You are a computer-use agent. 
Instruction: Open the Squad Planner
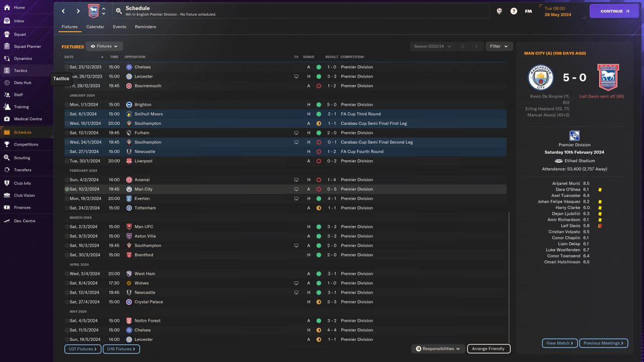(x=27, y=46)
